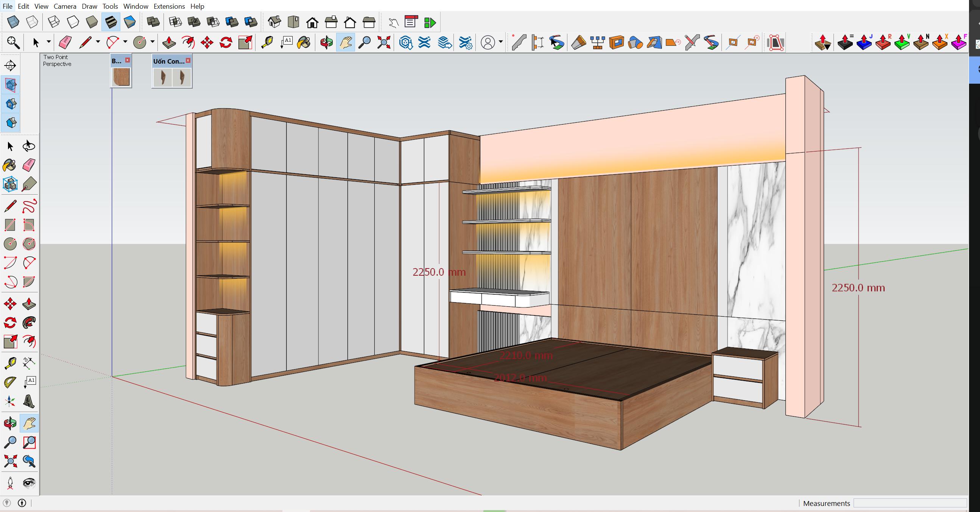The image size is (980, 512).
Task: Toggle X-Ray face style
Action: coord(13,22)
